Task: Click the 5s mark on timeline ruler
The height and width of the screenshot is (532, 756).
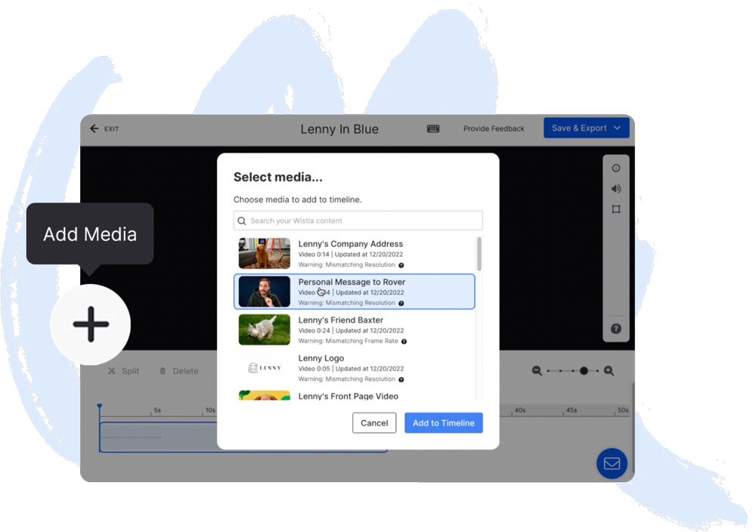Action: coord(157,410)
